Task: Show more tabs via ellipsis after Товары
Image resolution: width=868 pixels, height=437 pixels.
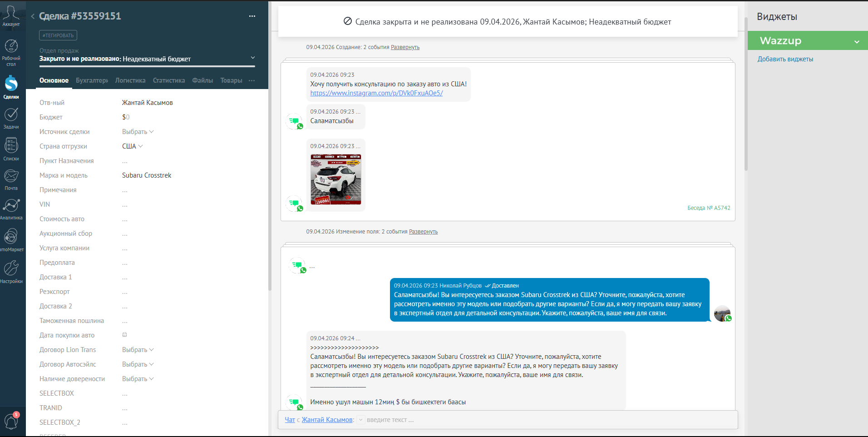Action: click(x=252, y=80)
